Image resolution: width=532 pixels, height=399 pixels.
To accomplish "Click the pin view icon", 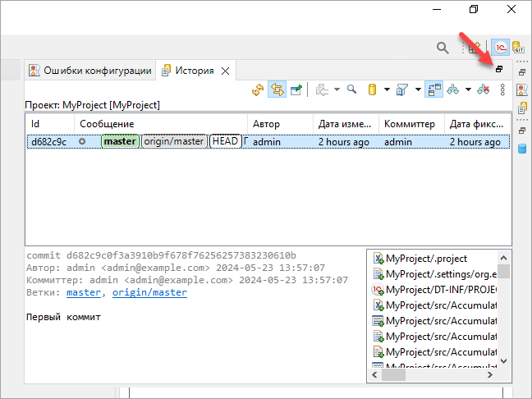I will (296, 89).
